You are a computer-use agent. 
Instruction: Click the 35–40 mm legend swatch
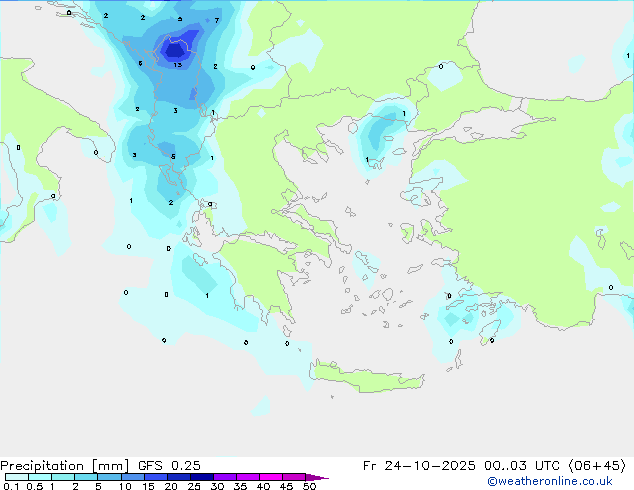point(247,477)
